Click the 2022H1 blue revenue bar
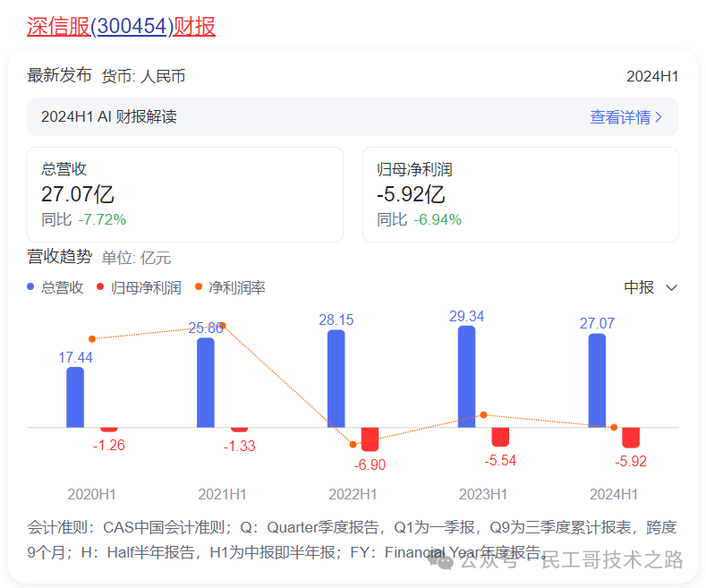The height and width of the screenshot is (588, 706). coord(336,379)
